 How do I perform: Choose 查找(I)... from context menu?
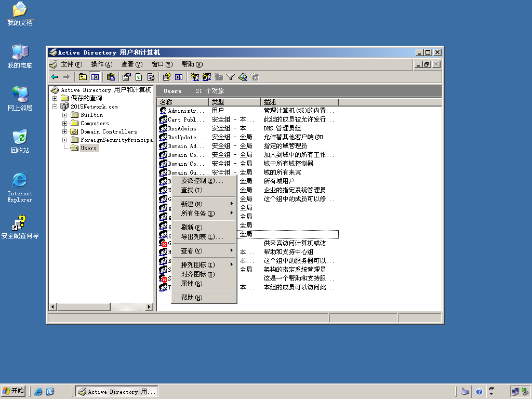204,190
